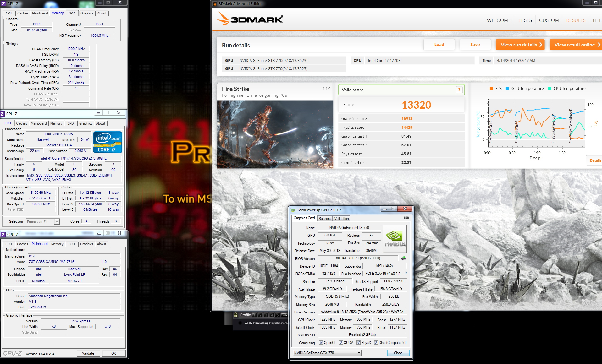Click the Graphics score value 16915
The height and width of the screenshot is (364, 602).
407,119
